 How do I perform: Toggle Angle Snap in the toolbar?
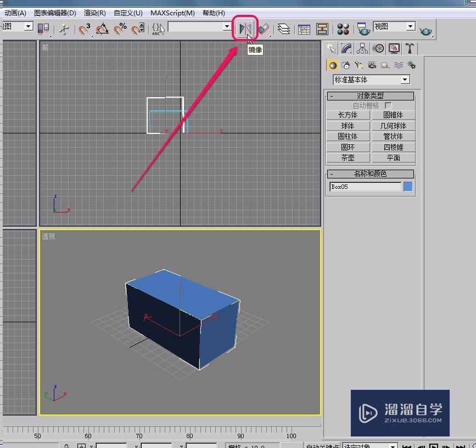point(102,27)
